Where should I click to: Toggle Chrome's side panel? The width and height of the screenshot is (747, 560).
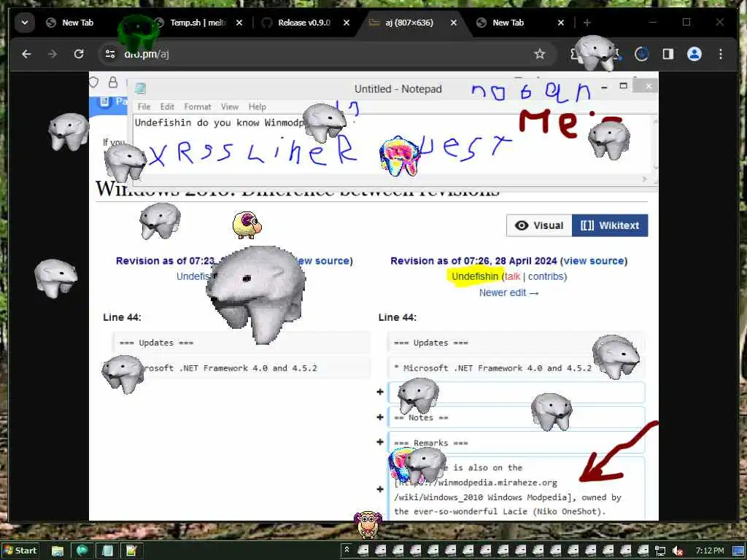(x=668, y=54)
